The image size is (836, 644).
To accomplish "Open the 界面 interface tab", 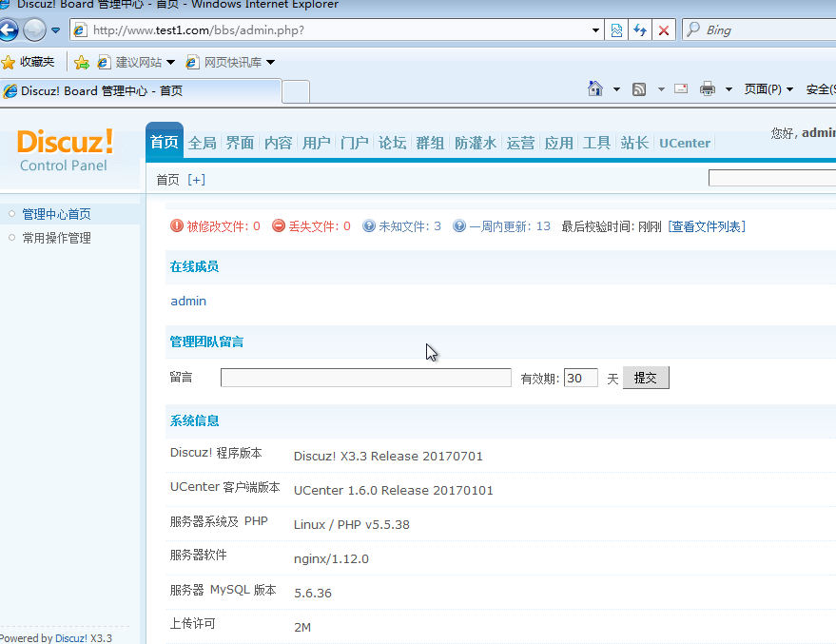I will pyautogui.click(x=240, y=143).
